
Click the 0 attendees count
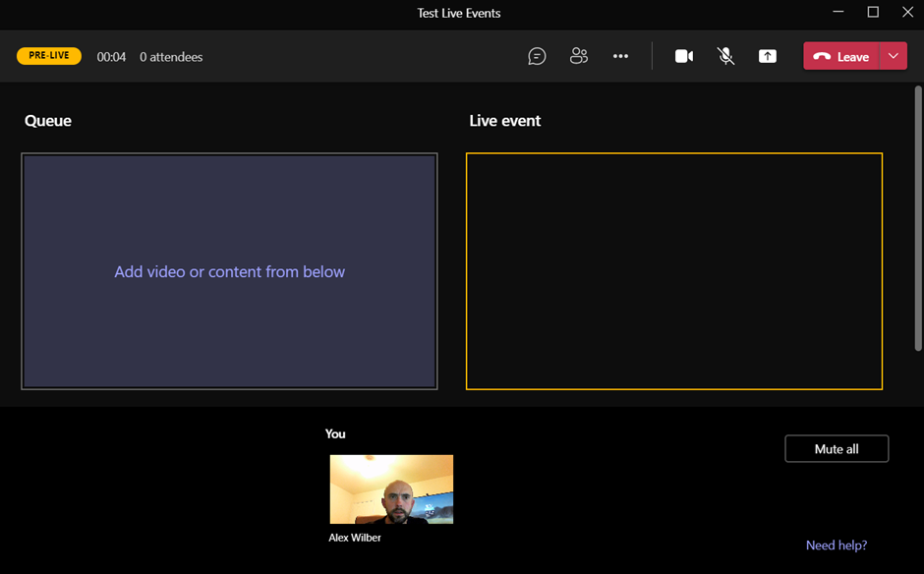(x=171, y=57)
